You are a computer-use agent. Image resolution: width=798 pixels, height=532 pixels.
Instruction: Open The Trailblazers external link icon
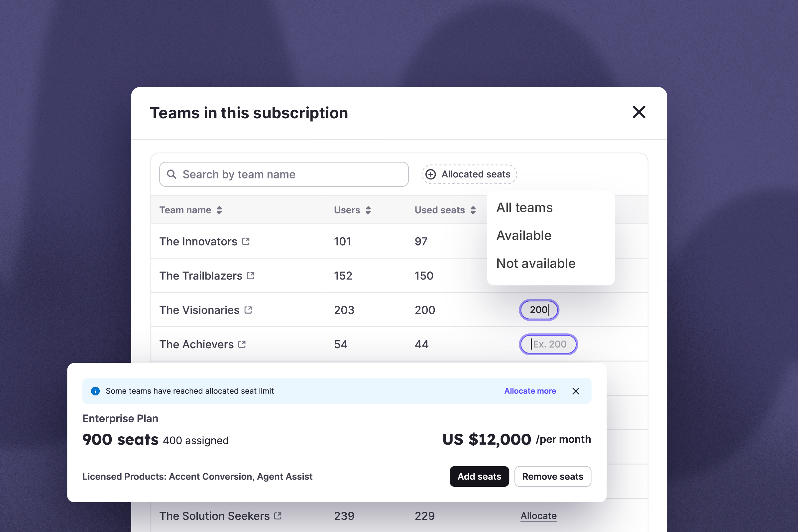tap(251, 275)
